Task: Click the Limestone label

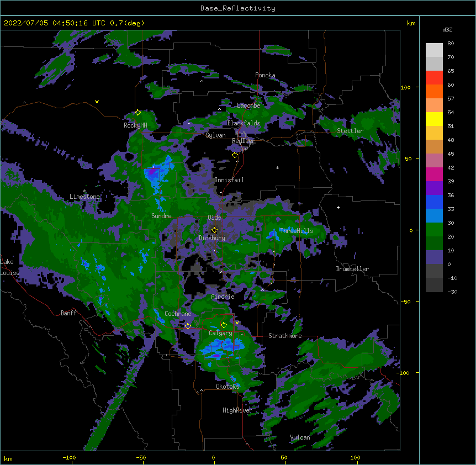Action: [x=84, y=197]
